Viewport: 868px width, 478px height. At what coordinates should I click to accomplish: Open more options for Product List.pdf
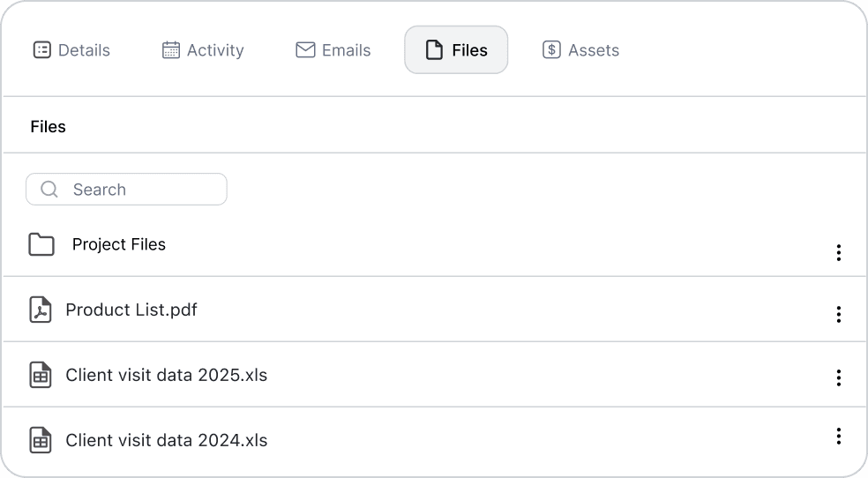(838, 314)
